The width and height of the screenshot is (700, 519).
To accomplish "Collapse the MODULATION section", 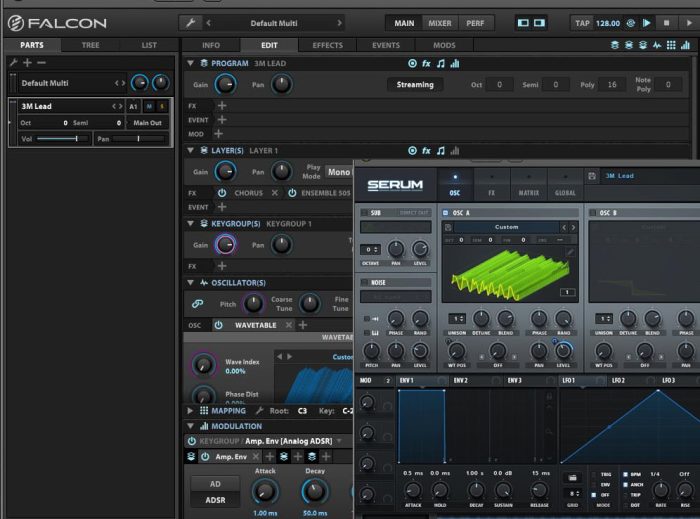I will [191, 426].
